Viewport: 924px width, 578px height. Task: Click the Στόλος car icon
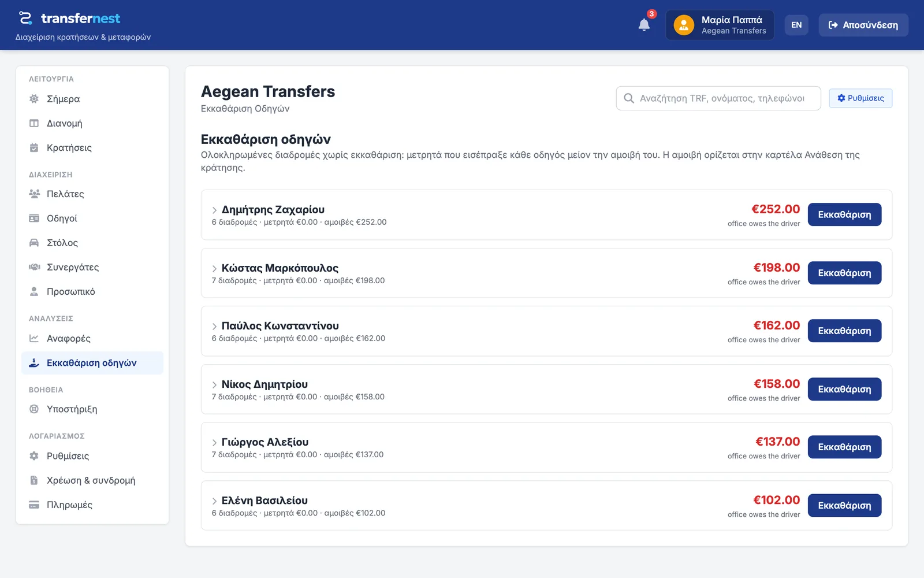(x=34, y=243)
